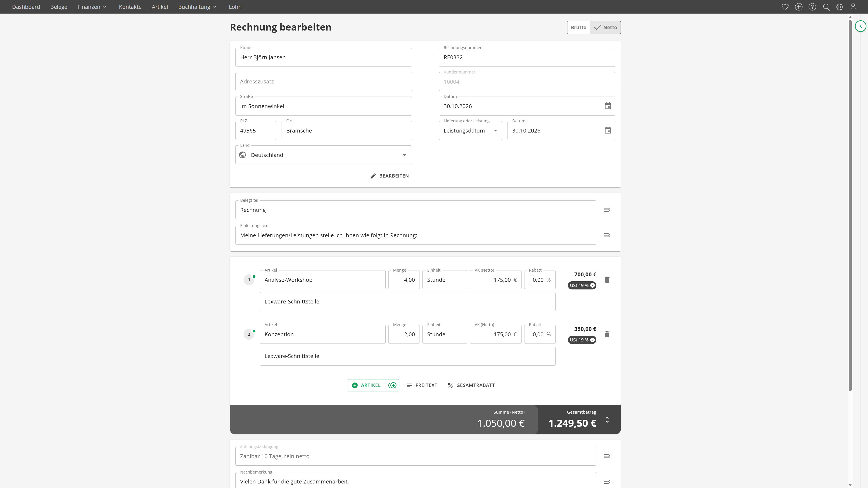The height and width of the screenshot is (488, 868).
Task: Go to Dashboard
Action: [x=26, y=7]
